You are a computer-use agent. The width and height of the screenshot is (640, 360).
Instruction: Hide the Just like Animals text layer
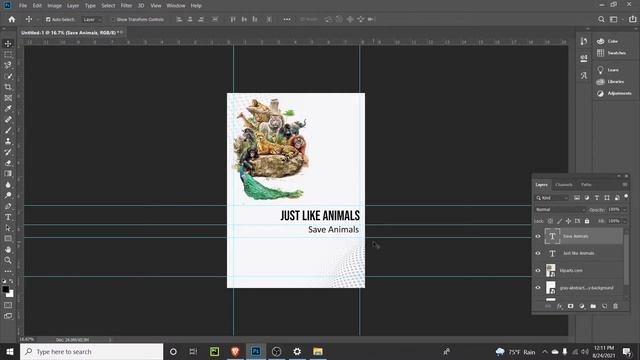point(538,253)
